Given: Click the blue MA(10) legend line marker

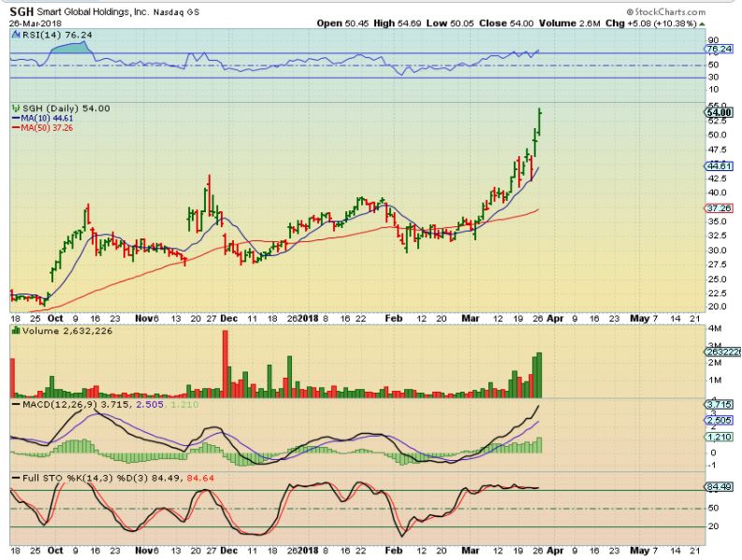Looking at the screenshot, I should pyautogui.click(x=15, y=119).
